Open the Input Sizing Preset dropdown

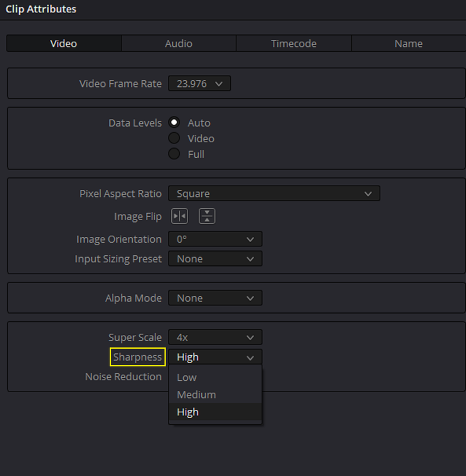pyautogui.click(x=215, y=259)
